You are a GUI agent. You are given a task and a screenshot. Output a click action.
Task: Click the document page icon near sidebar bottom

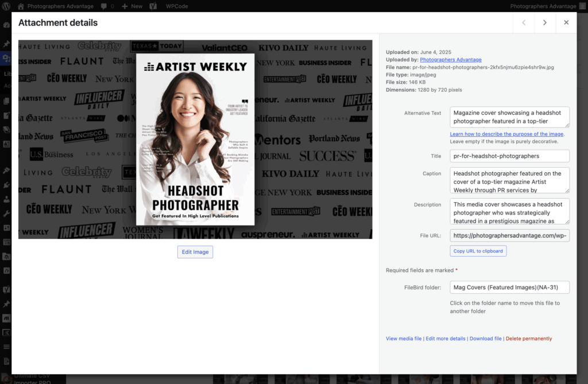point(6,361)
